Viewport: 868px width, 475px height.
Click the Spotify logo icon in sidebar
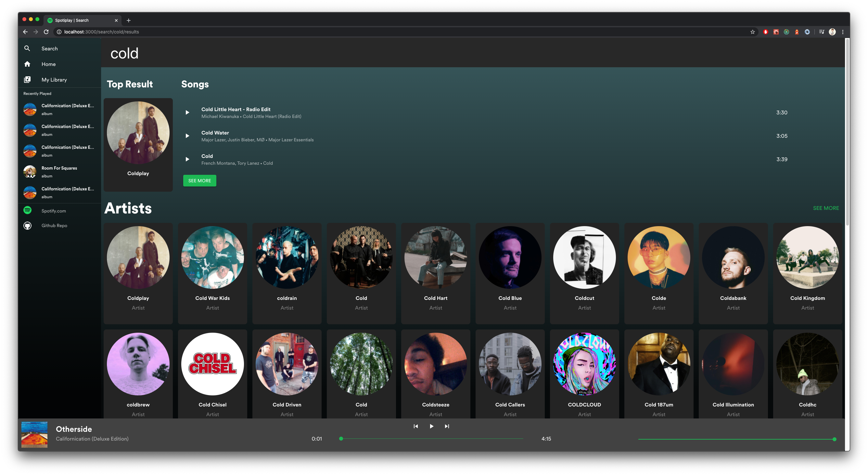27,211
